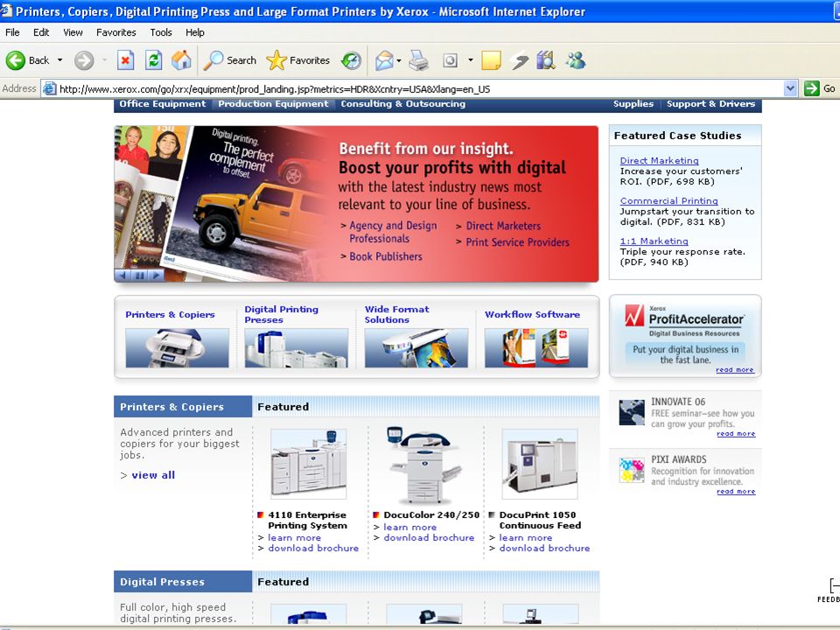Click the PIXI AWARDS colorful thumbnail
Viewport: 840px width, 630px height.
[x=632, y=470]
